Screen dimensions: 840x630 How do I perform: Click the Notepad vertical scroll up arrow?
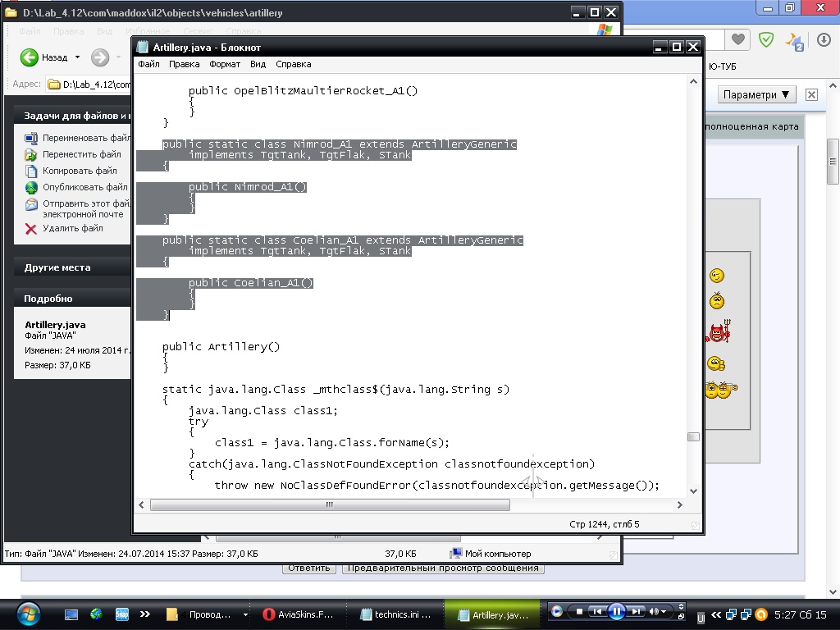[693, 81]
